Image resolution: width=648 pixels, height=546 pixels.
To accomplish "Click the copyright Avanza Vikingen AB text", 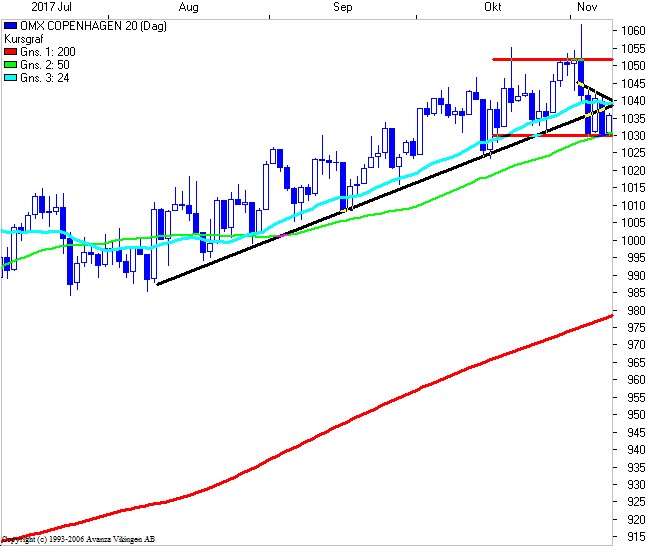I will [x=79, y=539].
